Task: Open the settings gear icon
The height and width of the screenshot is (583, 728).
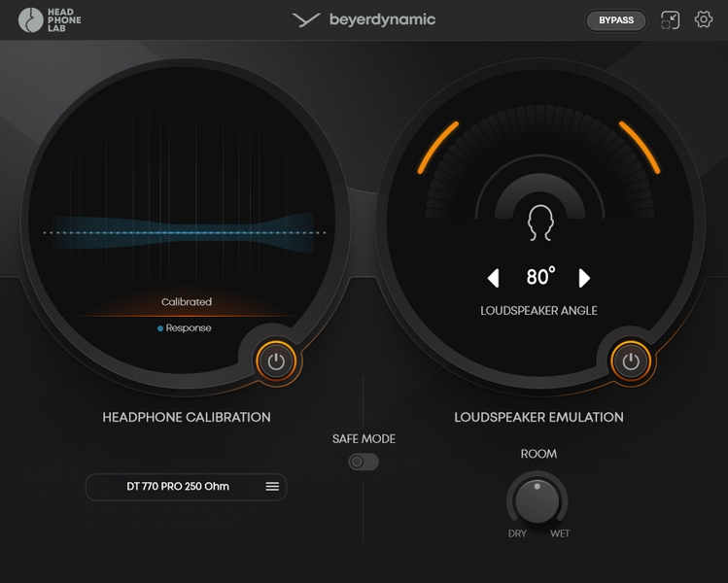Action: [704, 20]
